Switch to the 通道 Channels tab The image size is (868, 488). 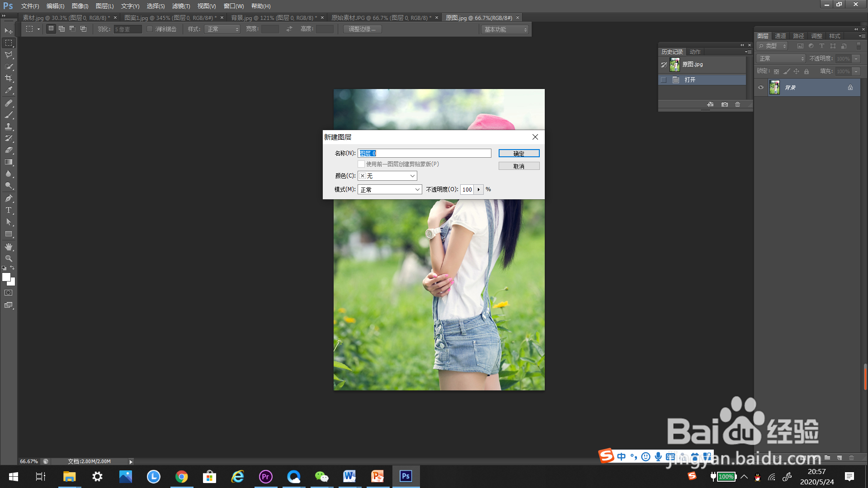tap(780, 36)
